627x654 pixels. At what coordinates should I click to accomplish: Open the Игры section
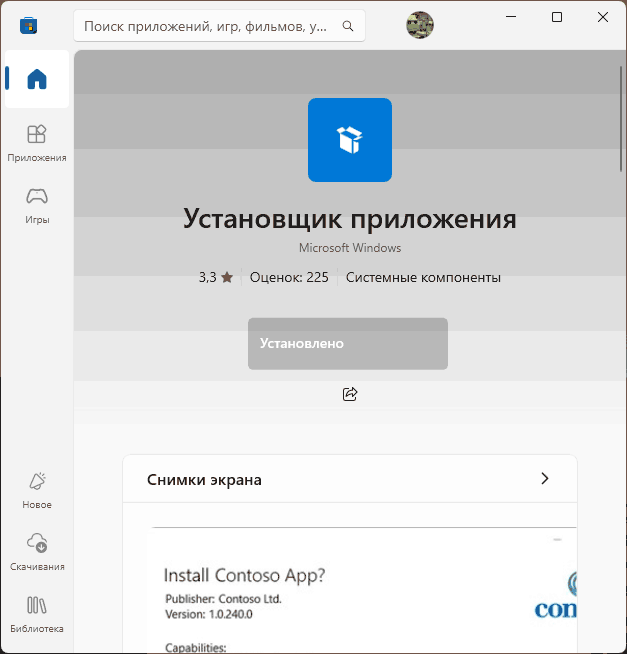37,206
